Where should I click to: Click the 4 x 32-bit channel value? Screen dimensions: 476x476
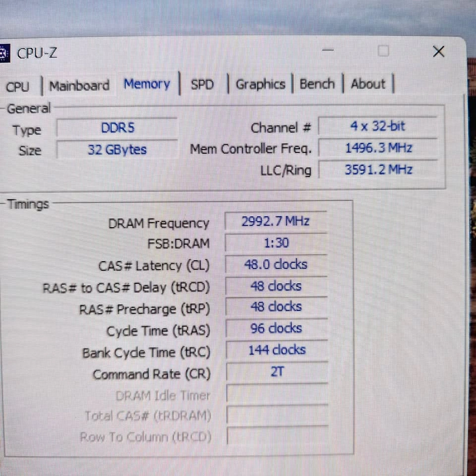[378, 126]
